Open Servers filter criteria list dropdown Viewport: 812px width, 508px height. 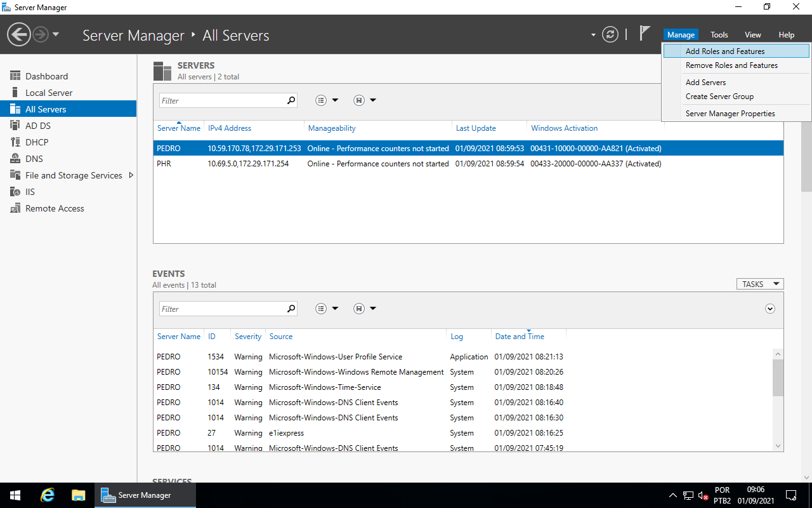click(x=327, y=100)
